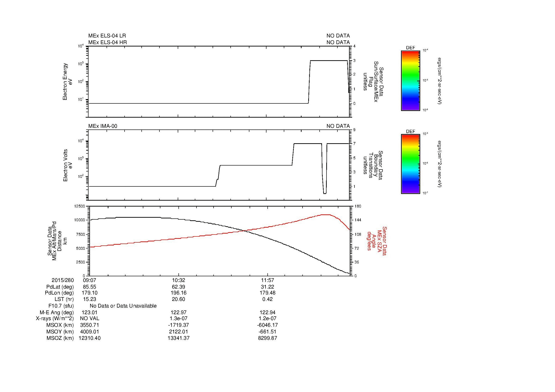This screenshot has height=392, width=555.
Task: Click the MSOX value '-1719.37'
Action: click(178, 325)
